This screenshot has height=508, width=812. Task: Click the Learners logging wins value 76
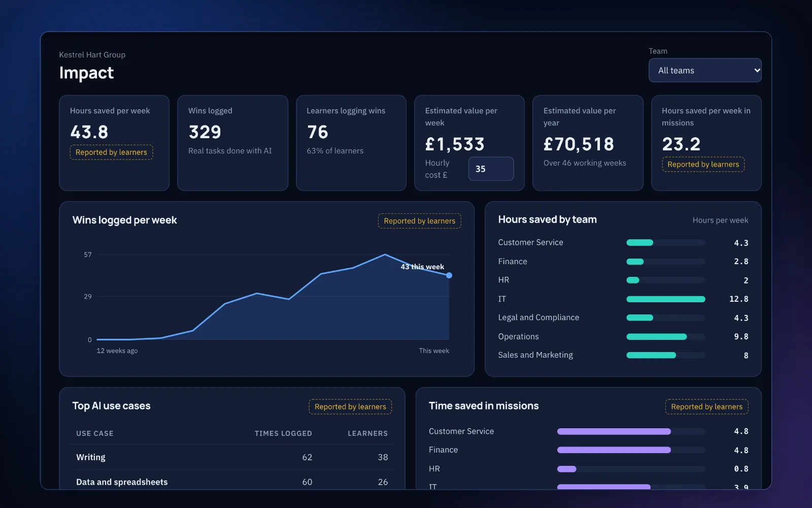tap(318, 132)
